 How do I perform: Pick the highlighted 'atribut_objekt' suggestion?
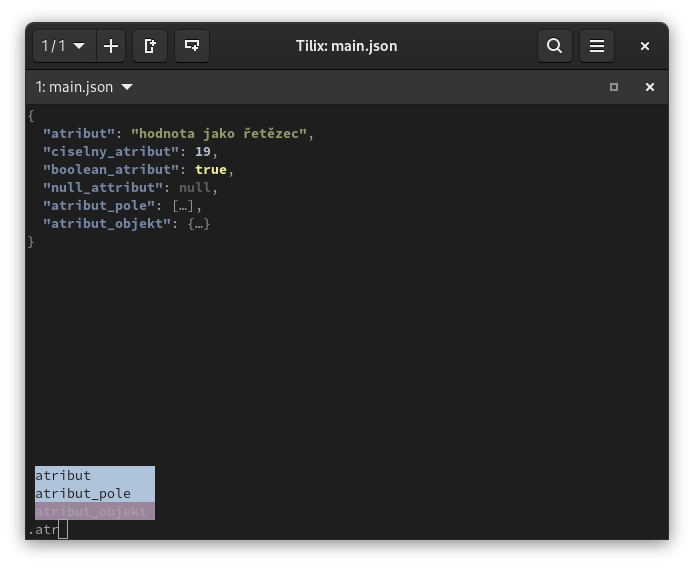click(91, 511)
